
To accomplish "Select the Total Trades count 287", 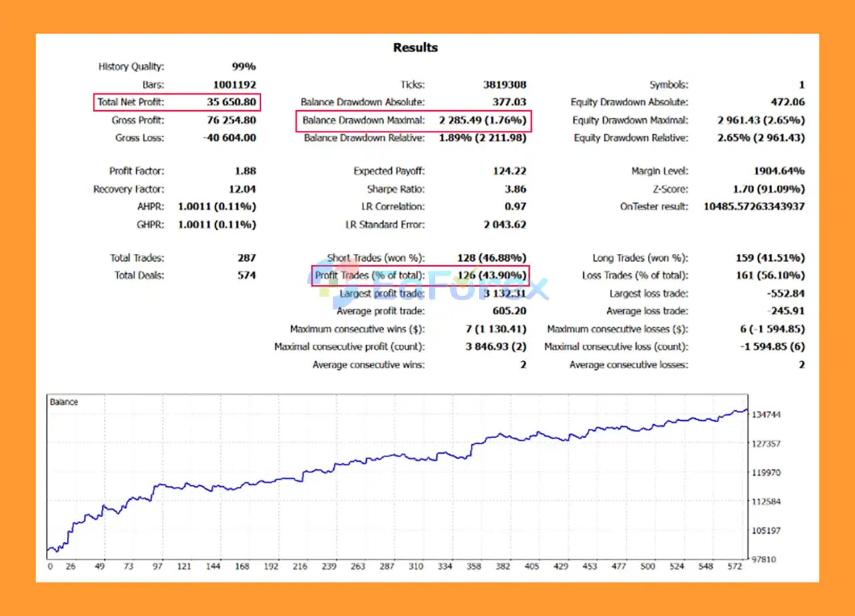I will (x=246, y=257).
